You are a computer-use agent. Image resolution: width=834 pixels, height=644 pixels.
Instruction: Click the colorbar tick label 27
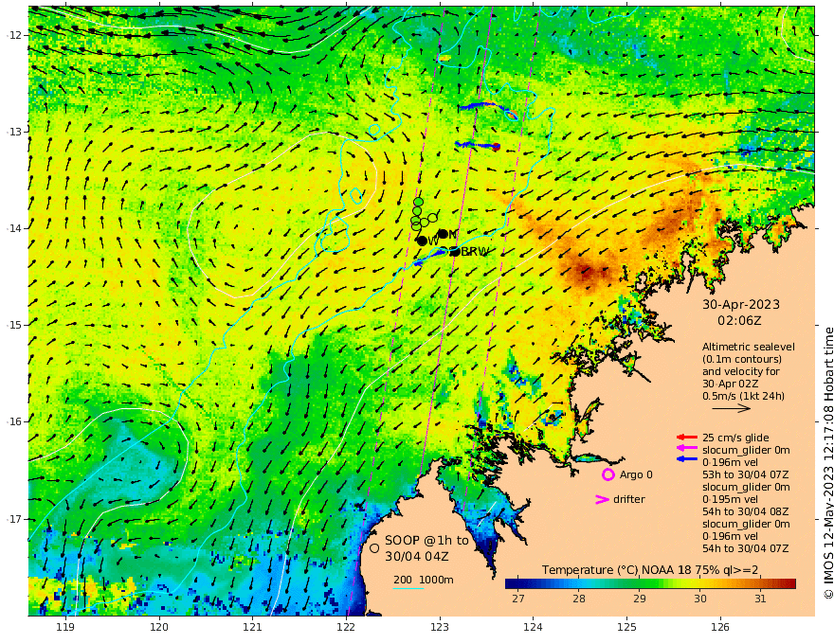pos(517,599)
